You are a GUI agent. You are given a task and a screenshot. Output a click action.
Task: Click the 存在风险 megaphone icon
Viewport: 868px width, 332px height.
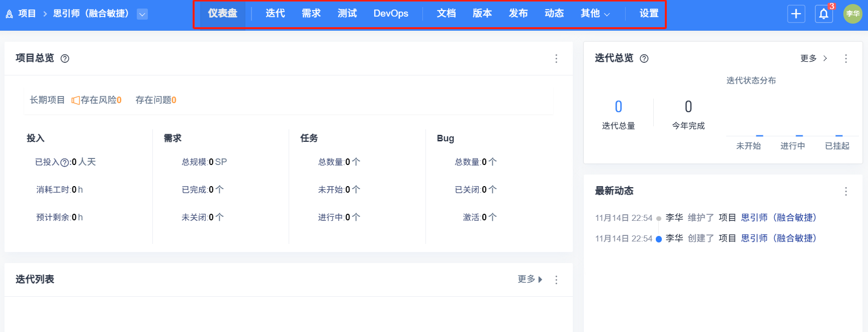coord(75,100)
